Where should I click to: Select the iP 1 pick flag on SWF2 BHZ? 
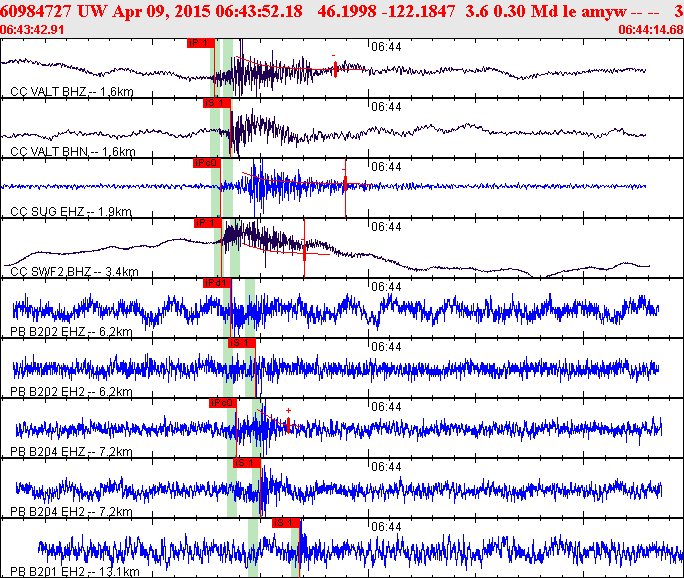coord(208,223)
